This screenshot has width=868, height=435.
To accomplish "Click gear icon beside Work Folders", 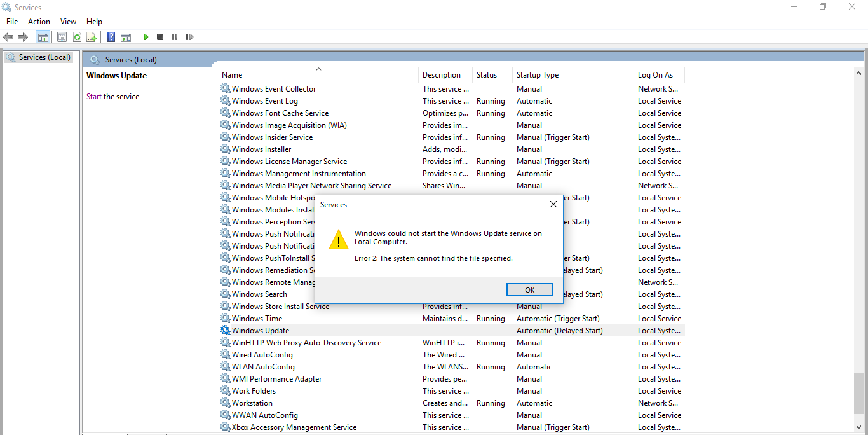I will [226, 391].
